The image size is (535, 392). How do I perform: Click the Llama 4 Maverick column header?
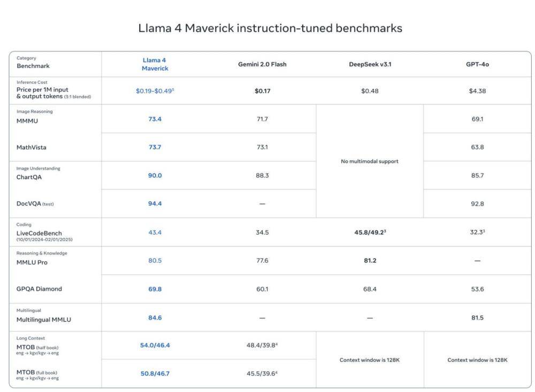point(155,64)
